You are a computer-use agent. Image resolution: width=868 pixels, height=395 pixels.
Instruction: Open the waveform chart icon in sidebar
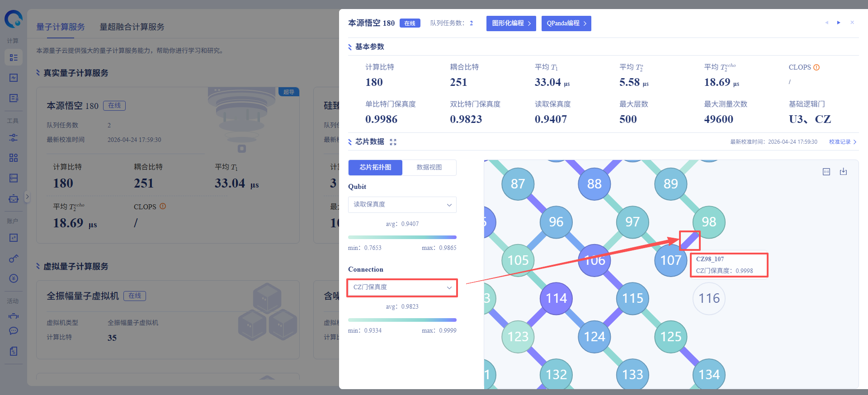pyautogui.click(x=14, y=78)
